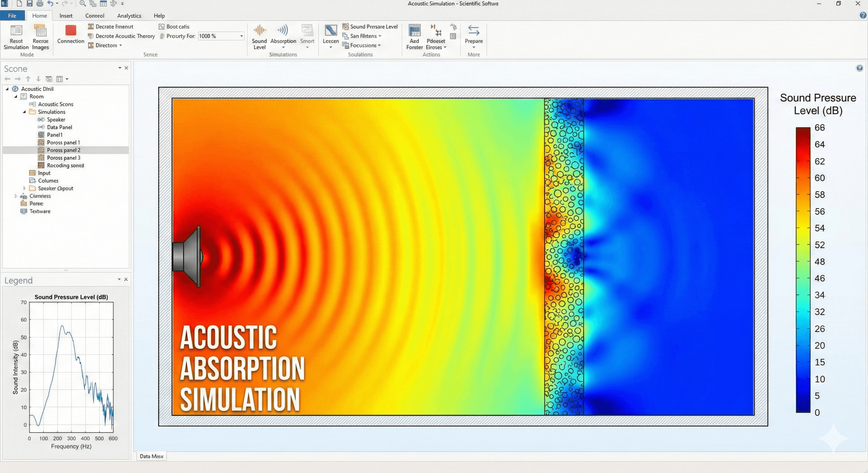
Task: Open the Prourty For percentage dropdown
Action: pyautogui.click(x=241, y=36)
